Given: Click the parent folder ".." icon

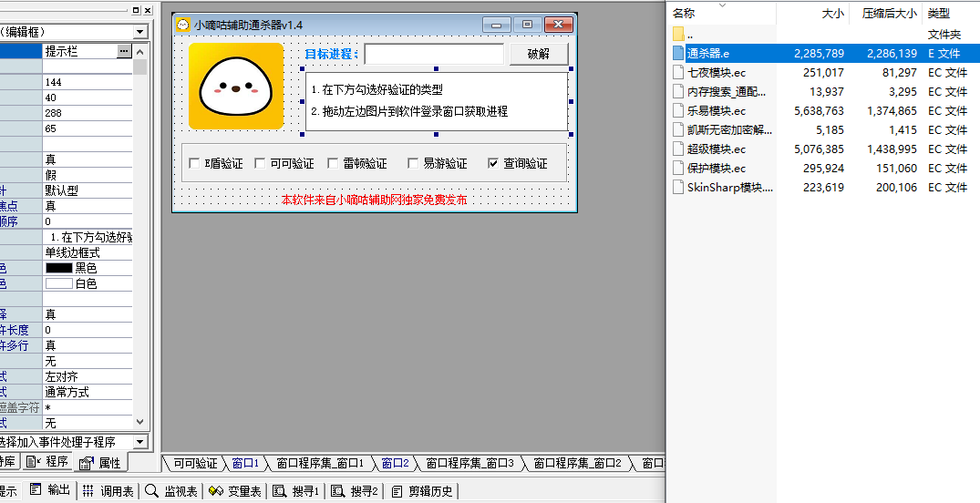Looking at the screenshot, I should [x=677, y=34].
